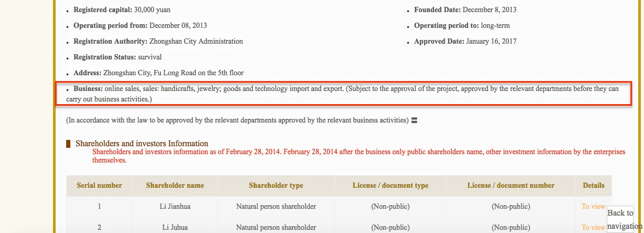Click Non-public document number cell for Li Jianhua
Image resolution: width=644 pixels, height=233 pixels.
pyautogui.click(x=511, y=207)
